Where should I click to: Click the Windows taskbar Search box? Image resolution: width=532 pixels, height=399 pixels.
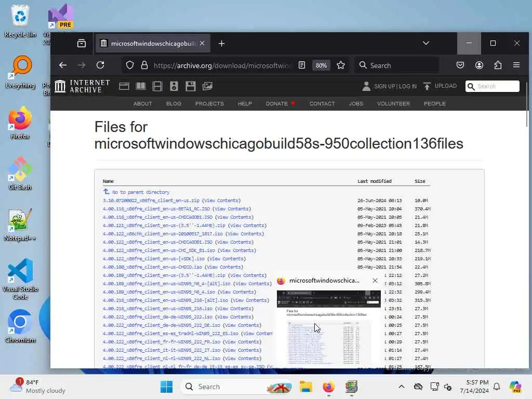[x=236, y=387]
